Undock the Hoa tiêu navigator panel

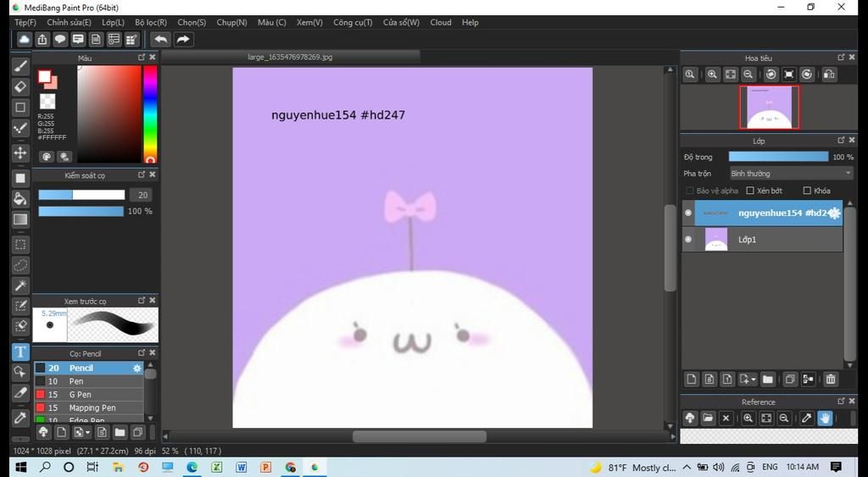841,57
